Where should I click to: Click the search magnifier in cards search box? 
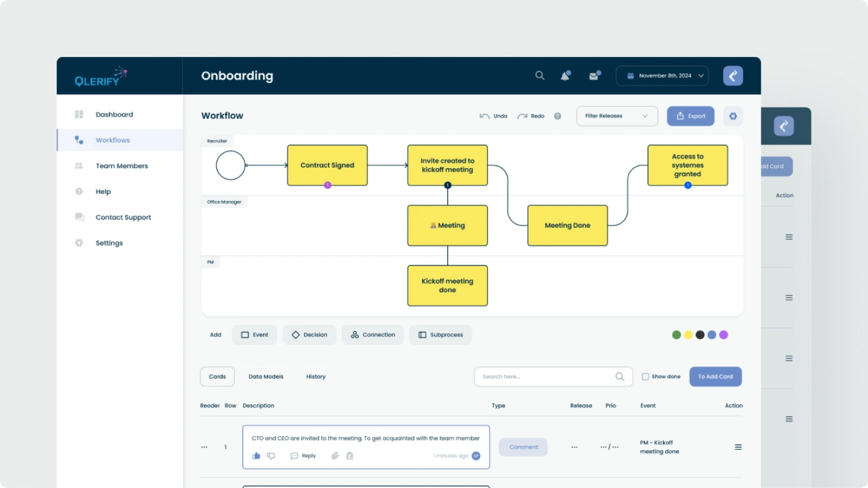[x=620, y=377]
